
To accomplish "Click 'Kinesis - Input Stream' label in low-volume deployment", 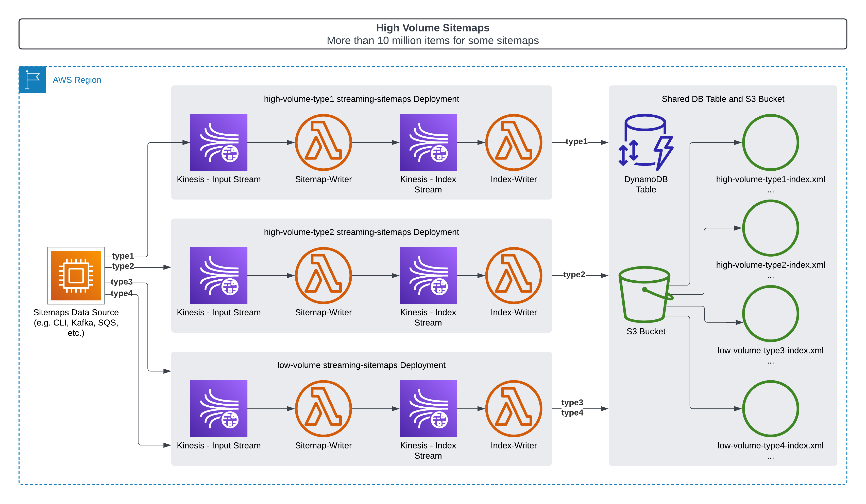I will [218, 445].
